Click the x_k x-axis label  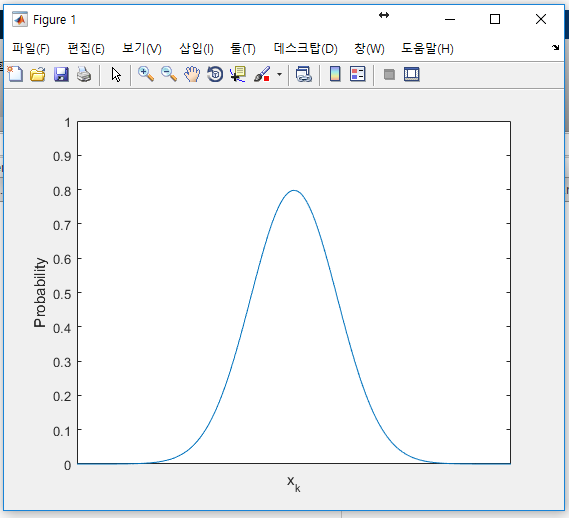294,484
